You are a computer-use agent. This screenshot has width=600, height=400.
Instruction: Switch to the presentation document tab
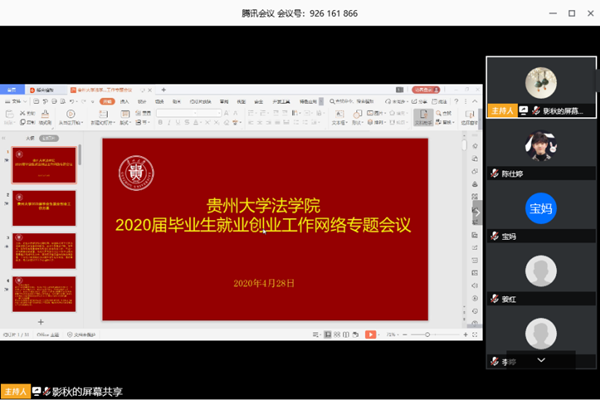120,89
